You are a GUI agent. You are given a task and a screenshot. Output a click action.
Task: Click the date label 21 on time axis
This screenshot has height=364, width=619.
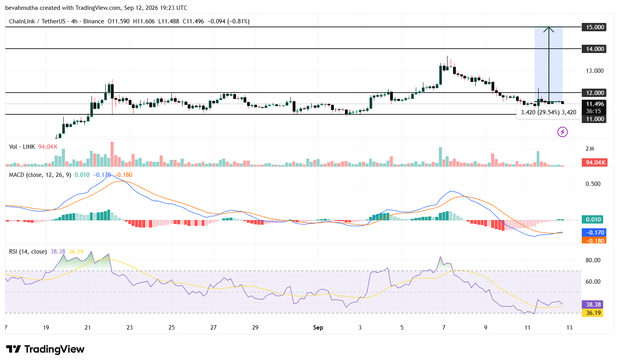coord(88,328)
